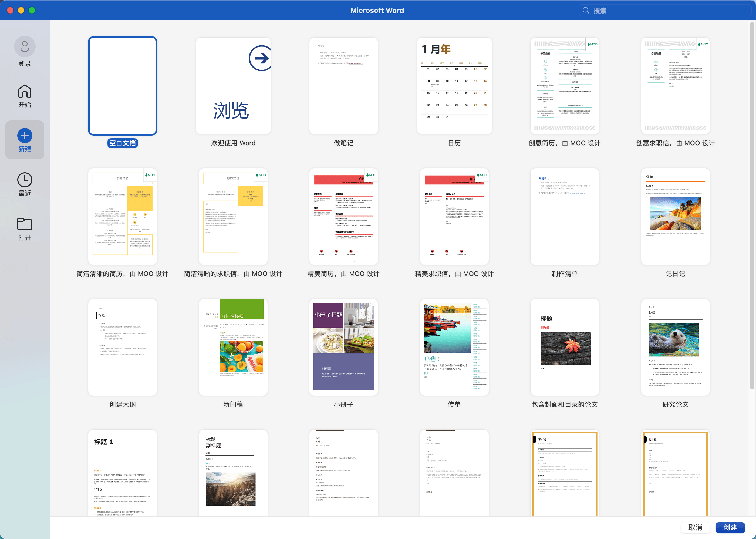Click the 打开 folder icon
The width and height of the screenshot is (756, 539).
pos(25,224)
